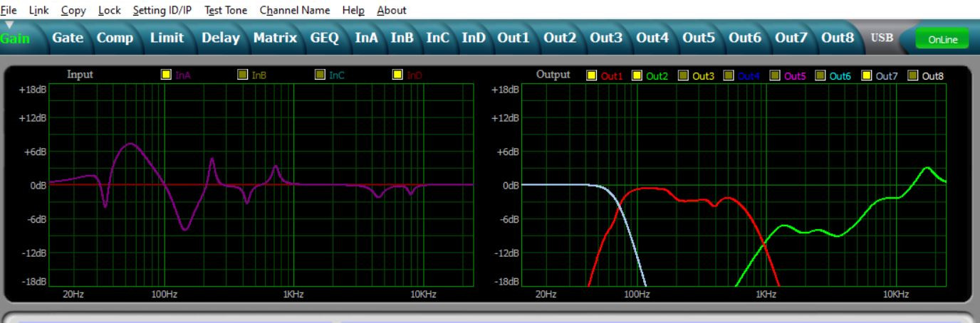Viewport: 980px width, 323px height.
Task: Switch to the Matrix tab
Action: point(275,38)
